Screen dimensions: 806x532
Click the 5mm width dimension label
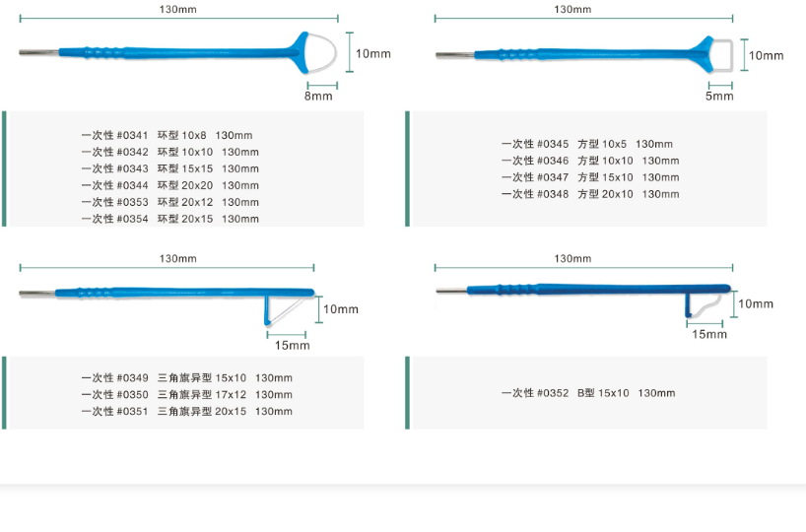click(719, 96)
